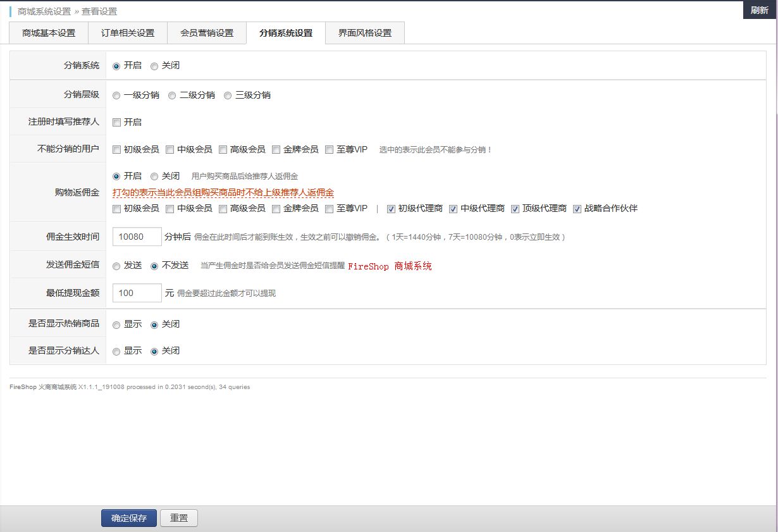
Task: Click the 选中的表示此会员不能参与分销 hint
Action: (x=435, y=150)
